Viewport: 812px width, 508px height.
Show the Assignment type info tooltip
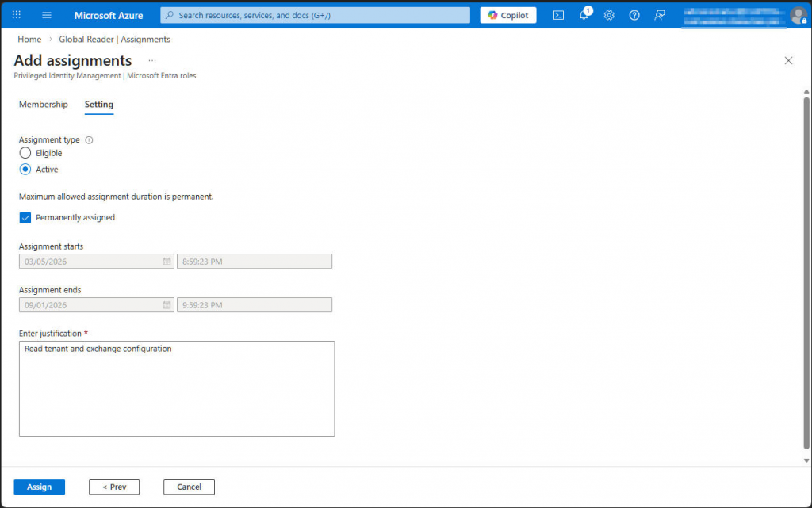coord(88,139)
